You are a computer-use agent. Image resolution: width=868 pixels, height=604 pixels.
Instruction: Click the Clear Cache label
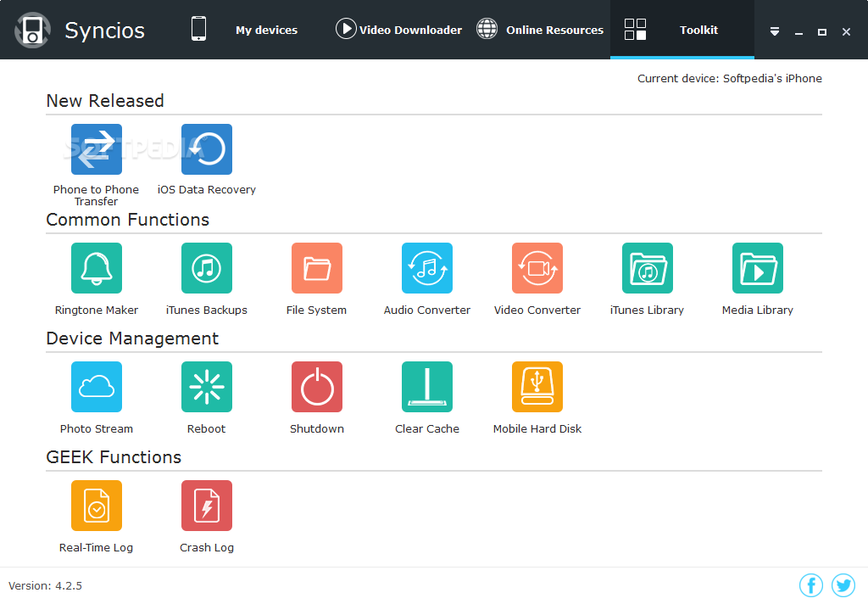click(427, 428)
